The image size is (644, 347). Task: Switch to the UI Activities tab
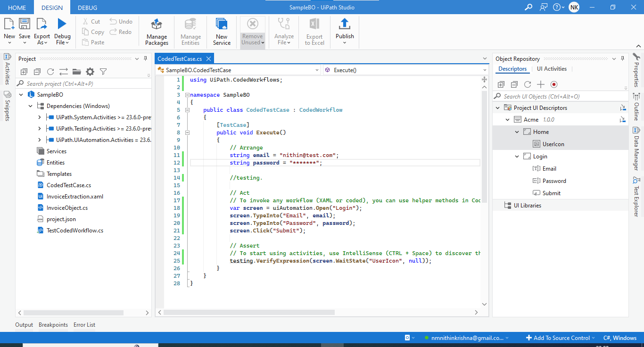[552, 69]
